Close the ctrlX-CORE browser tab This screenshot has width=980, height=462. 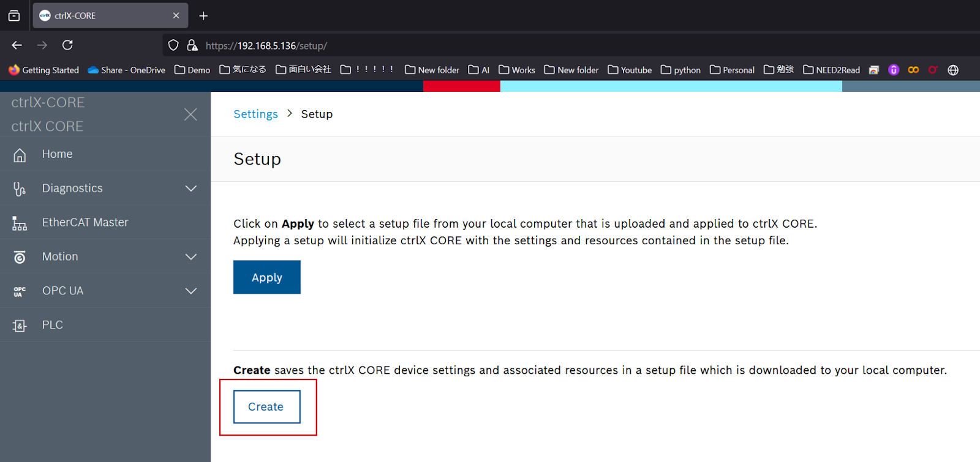(x=176, y=16)
